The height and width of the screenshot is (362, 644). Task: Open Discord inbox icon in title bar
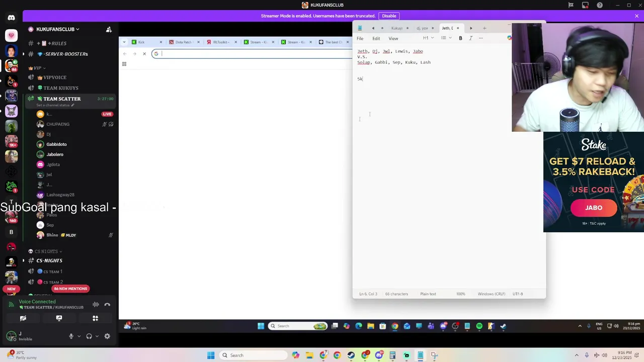(x=585, y=5)
